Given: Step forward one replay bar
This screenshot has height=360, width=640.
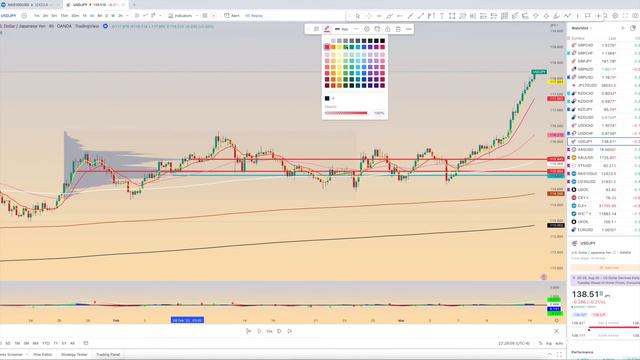Looking at the screenshot, I should pos(280,331).
